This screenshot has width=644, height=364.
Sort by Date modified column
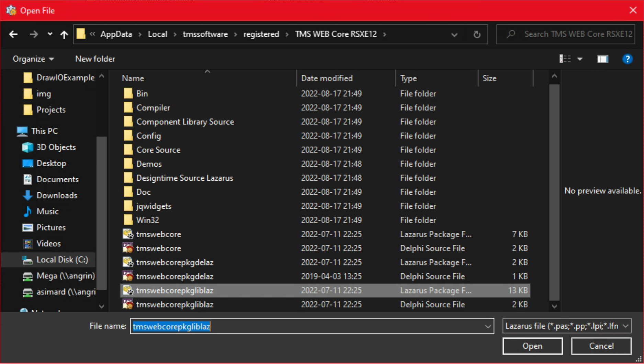[327, 78]
